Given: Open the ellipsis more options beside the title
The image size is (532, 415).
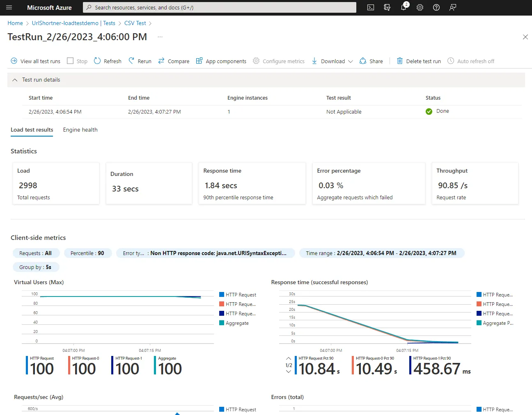Looking at the screenshot, I should click(x=160, y=37).
